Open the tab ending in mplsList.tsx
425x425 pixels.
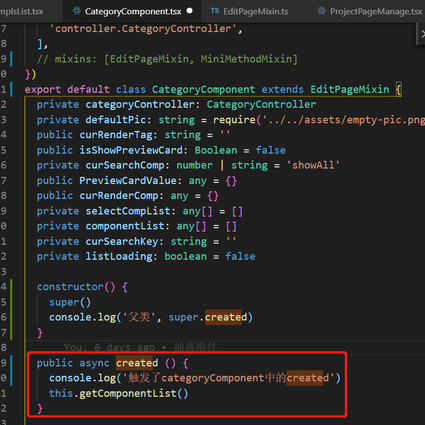(22, 11)
